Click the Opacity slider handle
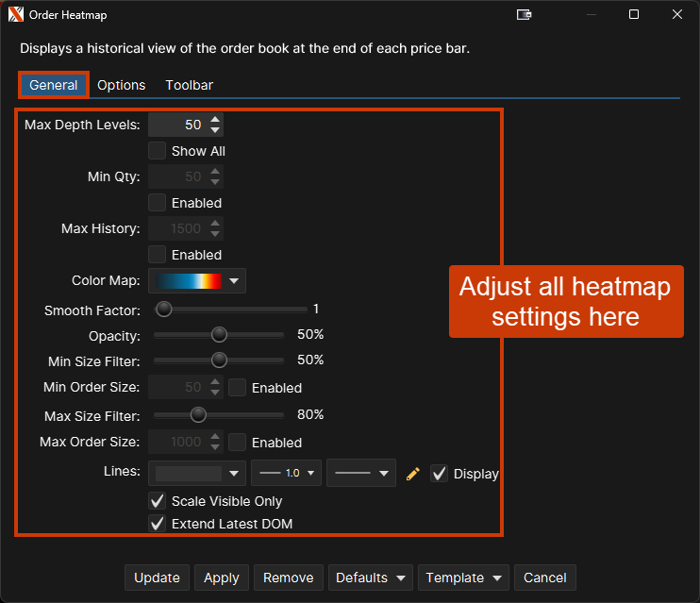Screen dimensions: 700x603 [x=219, y=334]
